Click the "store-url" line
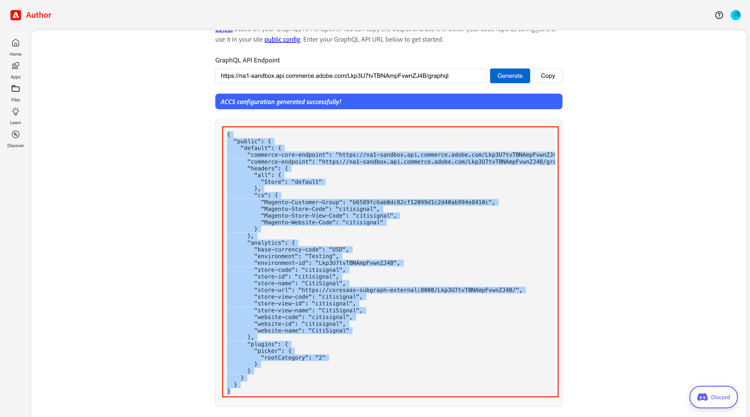Screen dimensions: 750x417 point(389,290)
